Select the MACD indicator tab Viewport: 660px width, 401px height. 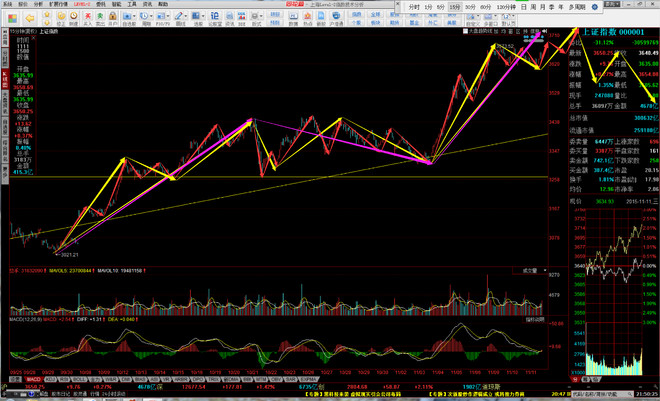tap(34, 379)
